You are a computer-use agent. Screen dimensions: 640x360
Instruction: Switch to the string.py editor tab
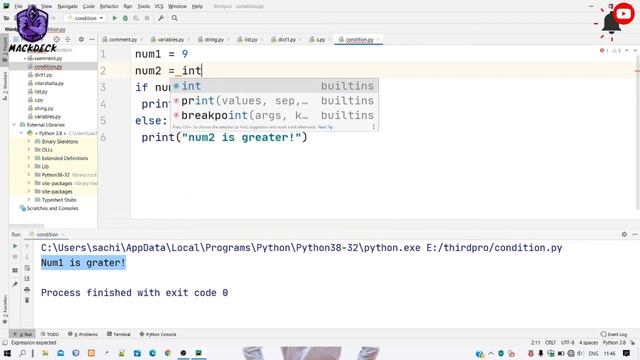click(x=214, y=40)
